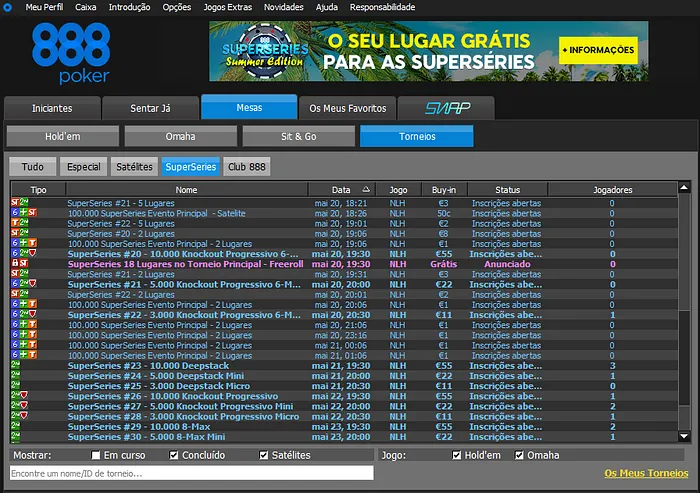The width and height of the screenshot is (700, 493).
Task: Open the Opções menu
Action: coord(177,7)
